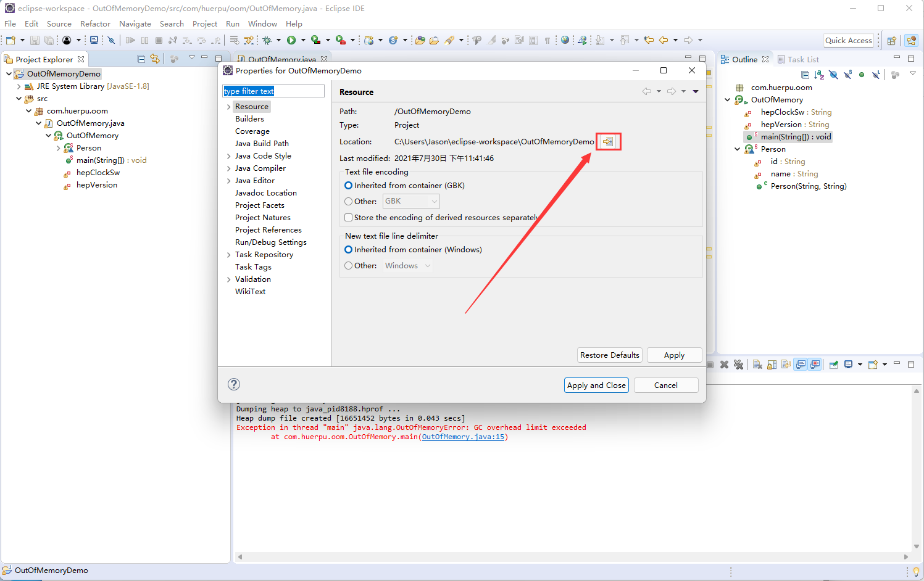The height and width of the screenshot is (581, 924).
Task: Switch to the Task List tab
Action: click(x=802, y=60)
